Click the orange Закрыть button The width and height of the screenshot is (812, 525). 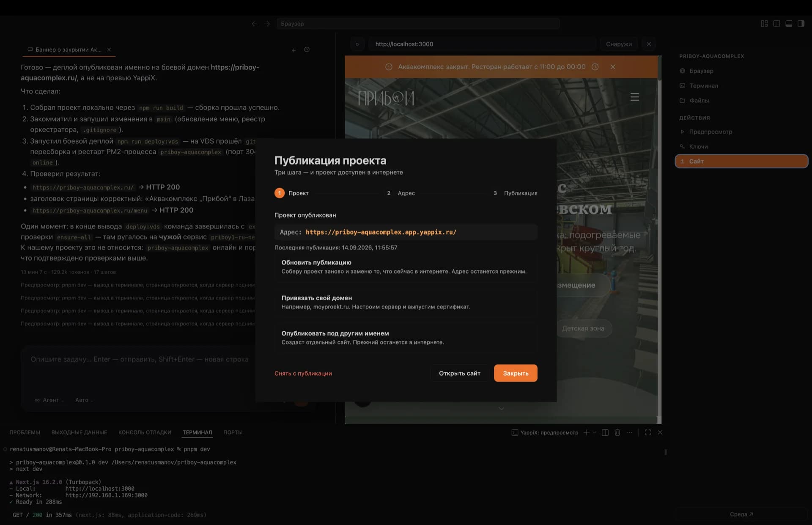point(516,373)
